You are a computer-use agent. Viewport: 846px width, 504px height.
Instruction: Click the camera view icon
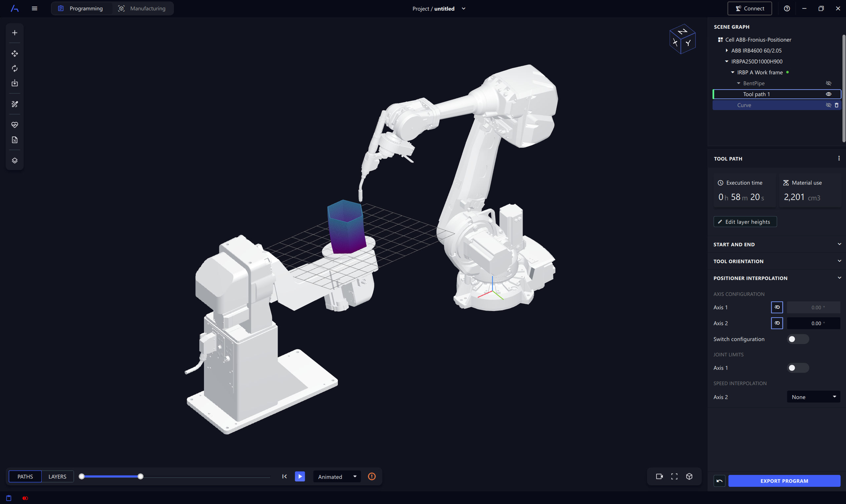point(659,476)
